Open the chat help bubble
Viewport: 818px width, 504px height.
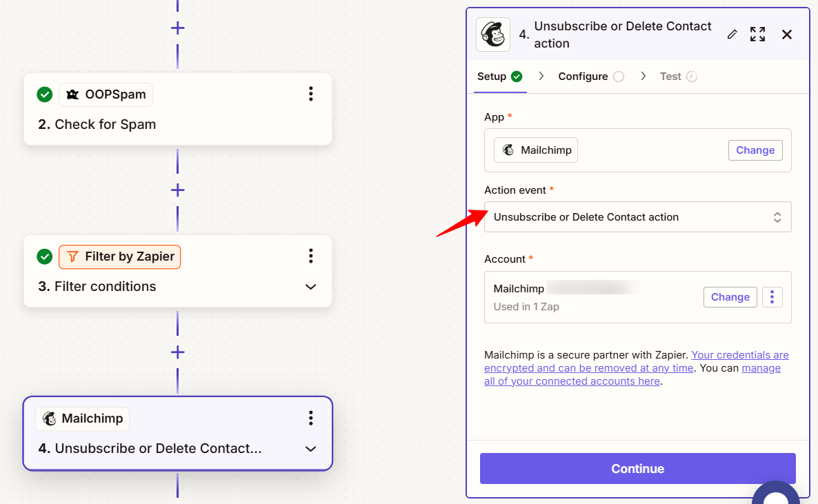[776, 492]
